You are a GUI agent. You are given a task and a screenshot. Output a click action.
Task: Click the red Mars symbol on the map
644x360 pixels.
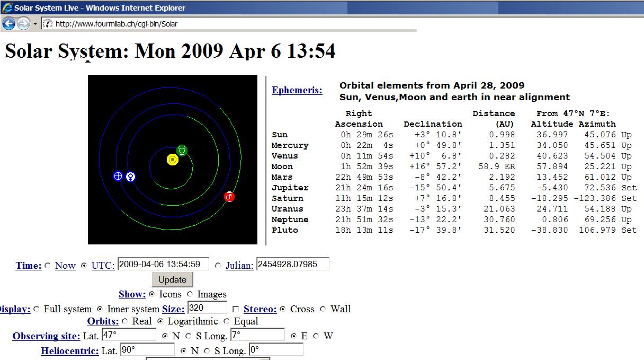[x=229, y=197]
